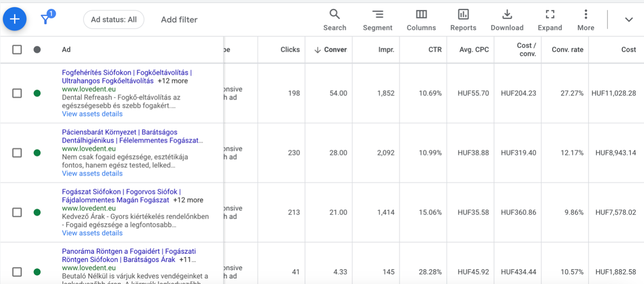
Task: Click the 54.00 conversions value
Action: pos(338,93)
